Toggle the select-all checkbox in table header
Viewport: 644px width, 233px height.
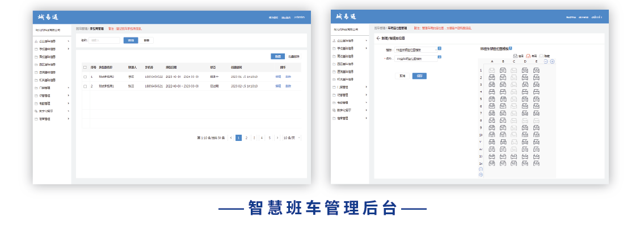click(85, 67)
